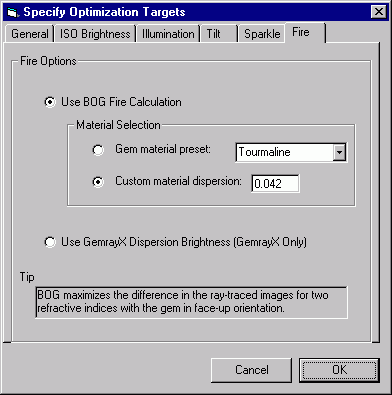The width and height of the screenshot is (392, 395).
Task: Switch to the General tab
Action: 29,34
